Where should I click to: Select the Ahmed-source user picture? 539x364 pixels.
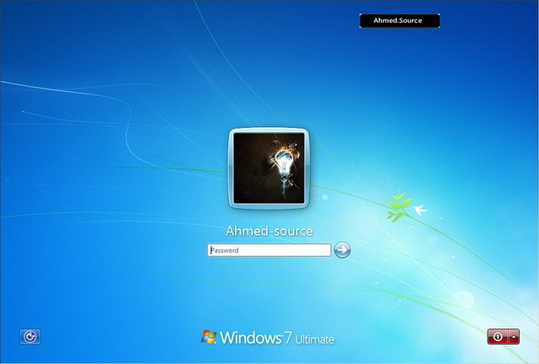[269, 168]
